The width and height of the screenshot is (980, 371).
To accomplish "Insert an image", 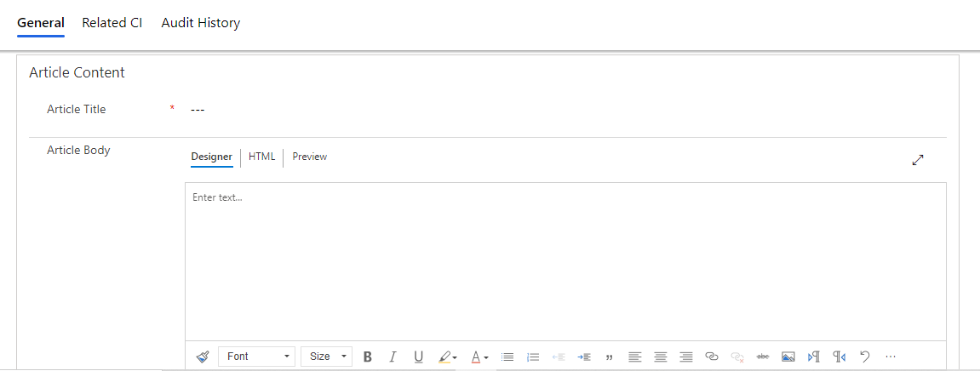I will (788, 357).
